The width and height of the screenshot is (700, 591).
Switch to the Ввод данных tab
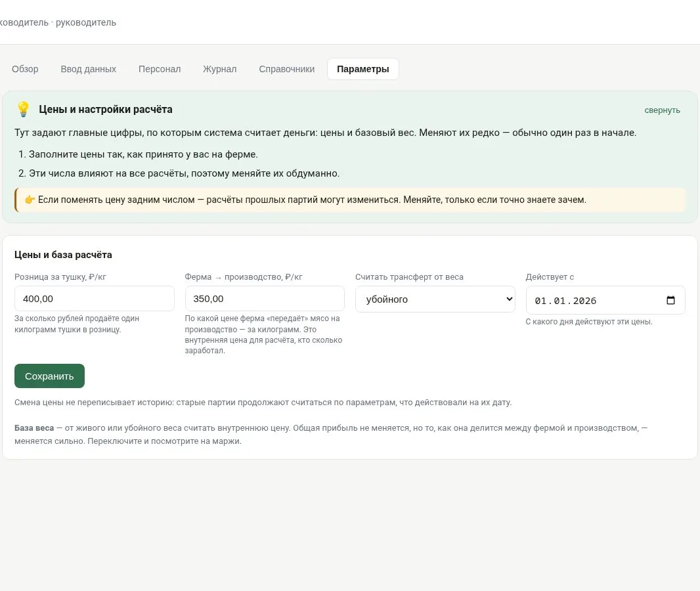coord(89,69)
